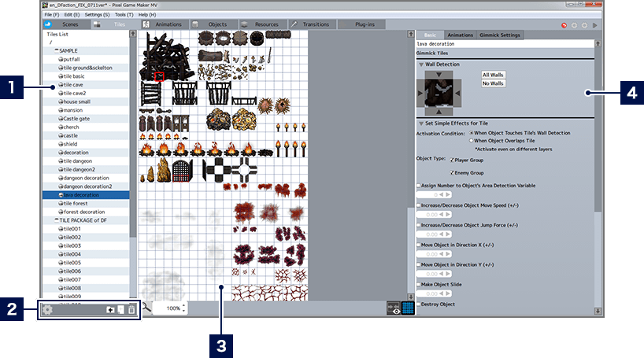Open Help (H) menu
Image resolution: width=644 pixels, height=358 pixels.
147,14
